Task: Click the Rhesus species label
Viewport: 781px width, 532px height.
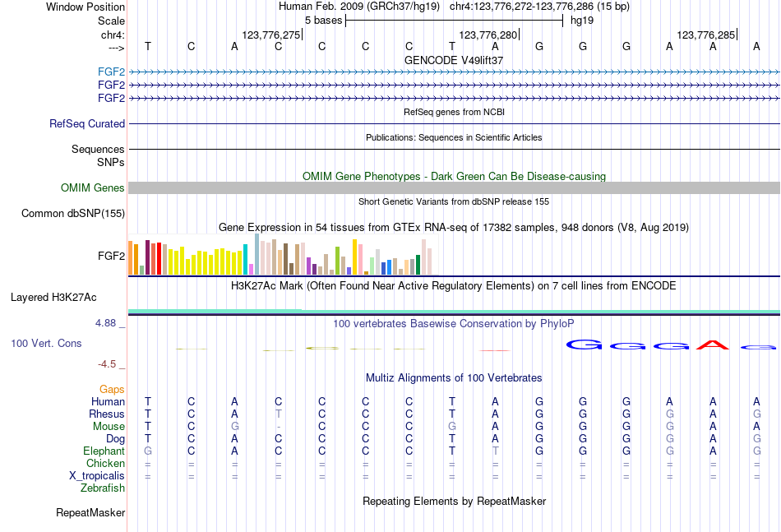Action: click(x=107, y=414)
